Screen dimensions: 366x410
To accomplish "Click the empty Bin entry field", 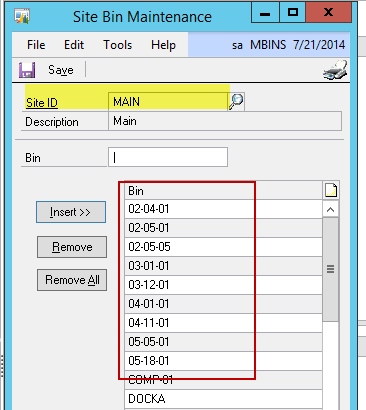I will (168, 157).
